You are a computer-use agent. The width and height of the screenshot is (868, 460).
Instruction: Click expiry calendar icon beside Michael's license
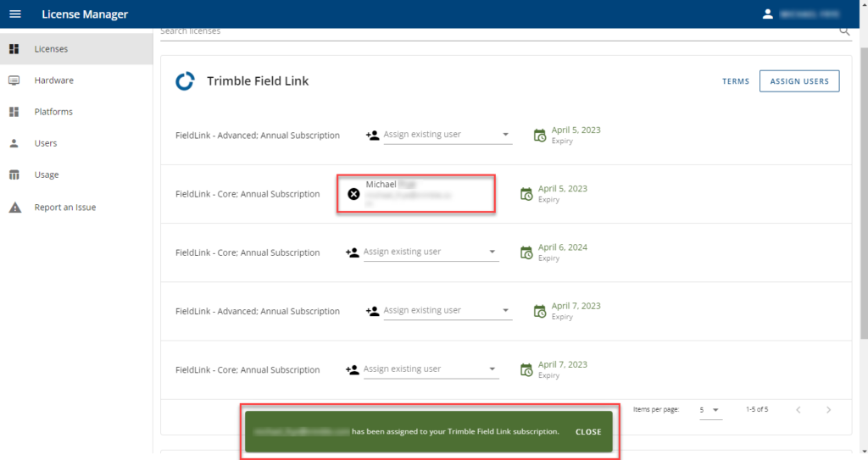pyautogui.click(x=526, y=194)
